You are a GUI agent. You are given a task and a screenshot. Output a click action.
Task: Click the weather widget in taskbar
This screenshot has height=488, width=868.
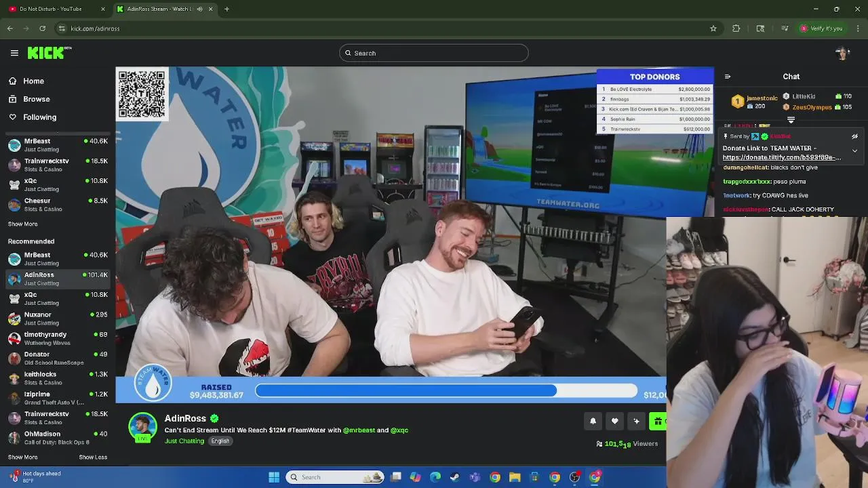coord(35,477)
